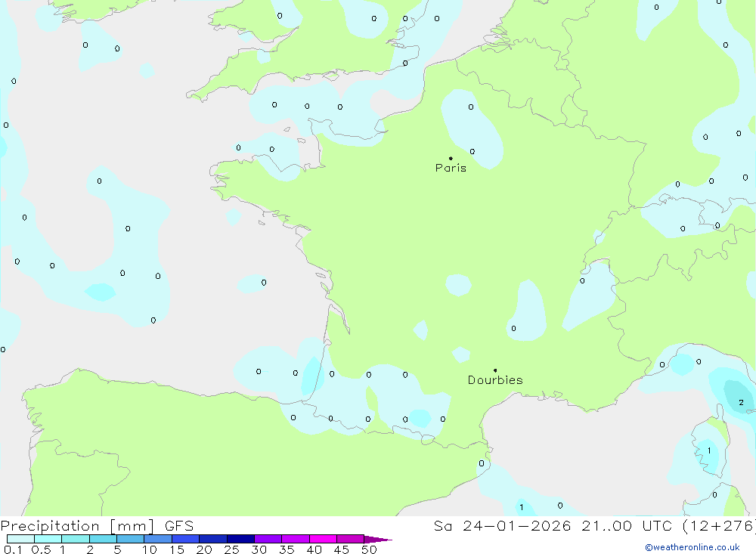
Task: Click the Dourbies location label
Action: pyautogui.click(x=495, y=380)
